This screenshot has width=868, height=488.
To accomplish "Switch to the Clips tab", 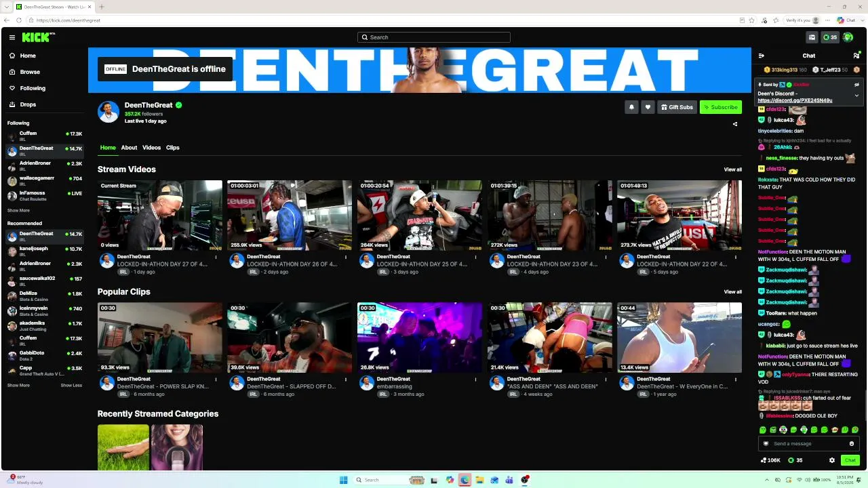I will pos(173,148).
